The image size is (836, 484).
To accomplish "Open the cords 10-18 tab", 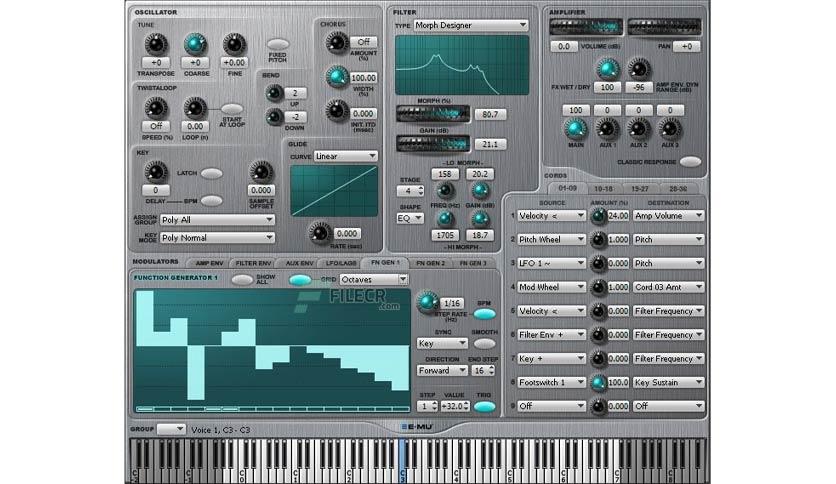I will point(603,189).
